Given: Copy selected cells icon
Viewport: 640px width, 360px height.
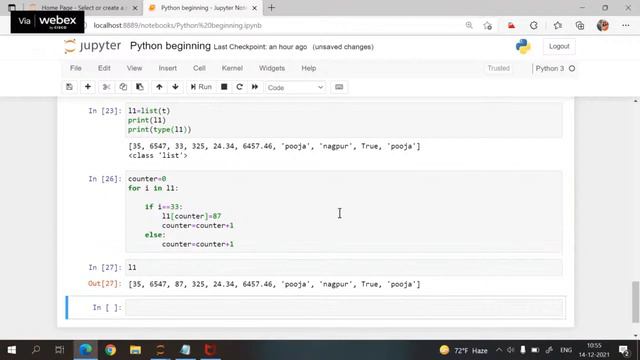Looking at the screenshot, I should (123, 87).
